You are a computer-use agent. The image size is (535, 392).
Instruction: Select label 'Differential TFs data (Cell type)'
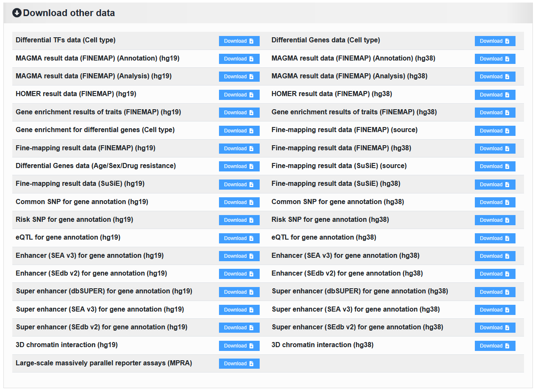click(x=66, y=40)
